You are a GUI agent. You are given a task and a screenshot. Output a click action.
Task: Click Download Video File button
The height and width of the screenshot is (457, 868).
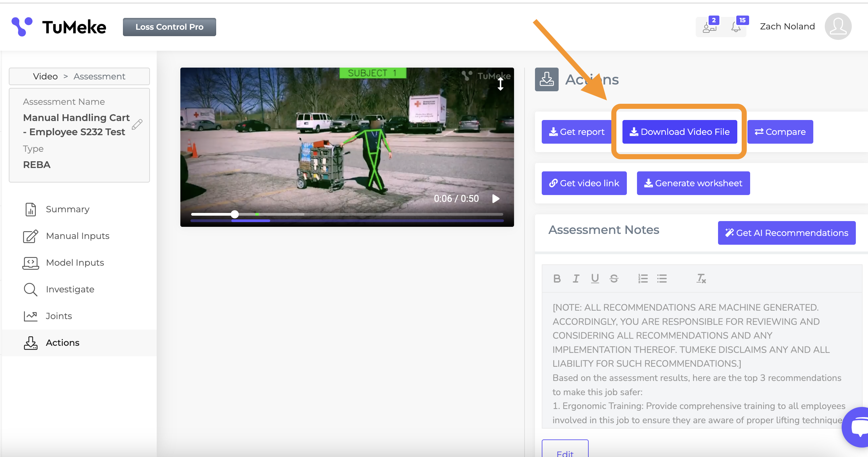680,132
